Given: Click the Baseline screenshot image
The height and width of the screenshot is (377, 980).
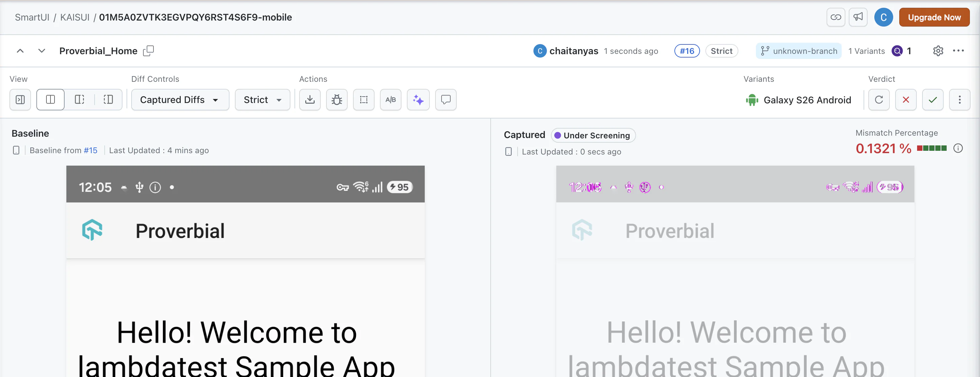Looking at the screenshot, I should [x=245, y=271].
